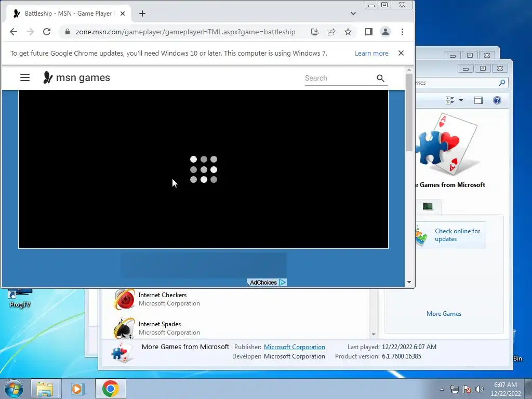Open the network tray icon

[x=454, y=389]
